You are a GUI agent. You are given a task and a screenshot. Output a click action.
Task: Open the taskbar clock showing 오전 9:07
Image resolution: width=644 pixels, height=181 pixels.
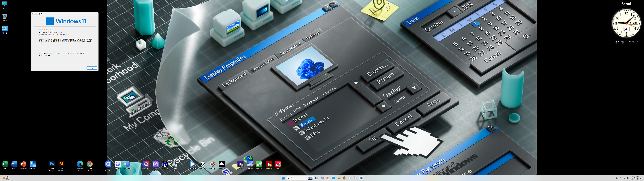coord(634,178)
